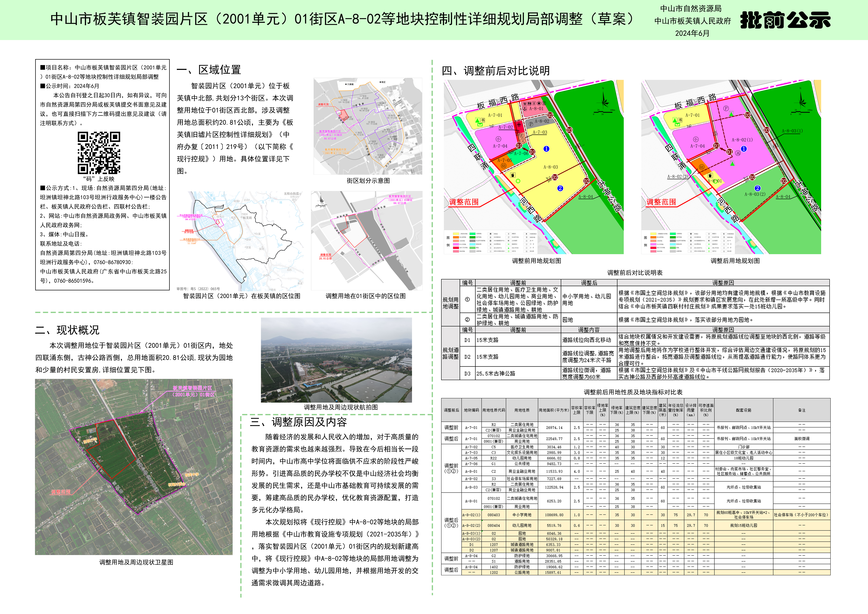The width and height of the screenshot is (868, 614).
Task: Click the 18班幼儿园 facility cell
Action: click(x=744, y=458)
